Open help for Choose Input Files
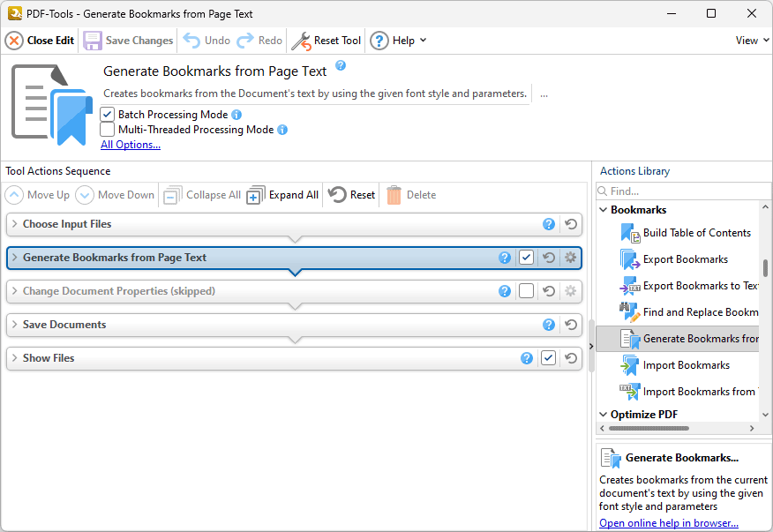 click(549, 224)
